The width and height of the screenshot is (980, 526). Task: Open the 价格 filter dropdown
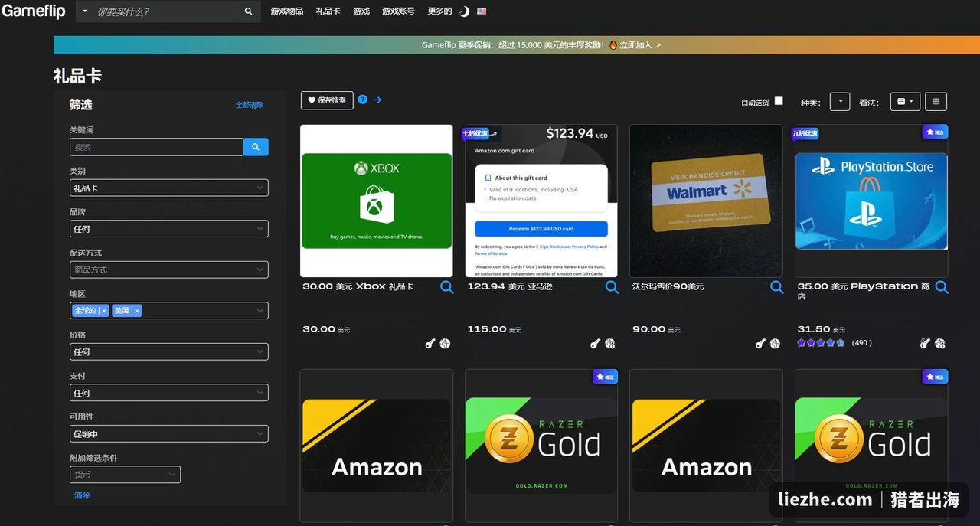point(169,352)
